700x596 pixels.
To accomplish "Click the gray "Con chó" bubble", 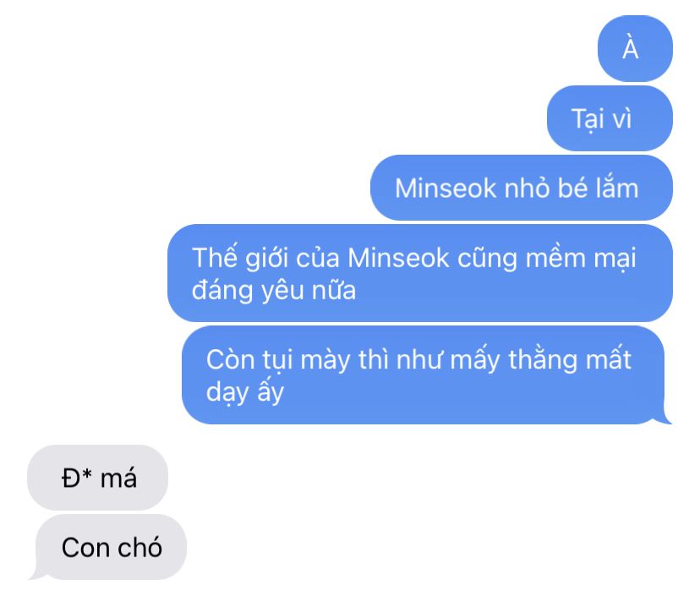I will 111,547.
